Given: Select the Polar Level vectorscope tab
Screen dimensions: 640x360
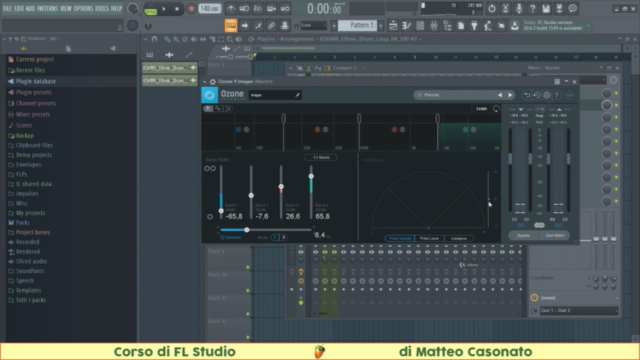Looking at the screenshot, I should tap(429, 238).
